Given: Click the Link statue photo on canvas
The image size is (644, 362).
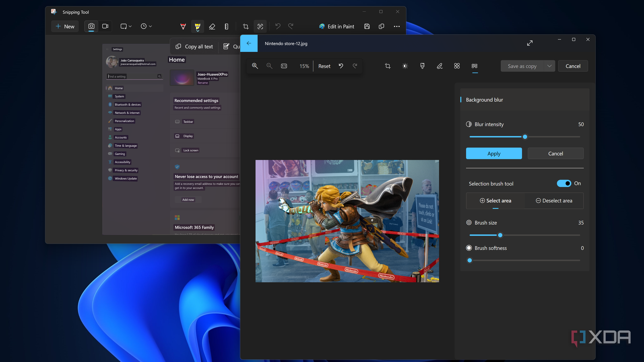Looking at the screenshot, I should click(347, 221).
